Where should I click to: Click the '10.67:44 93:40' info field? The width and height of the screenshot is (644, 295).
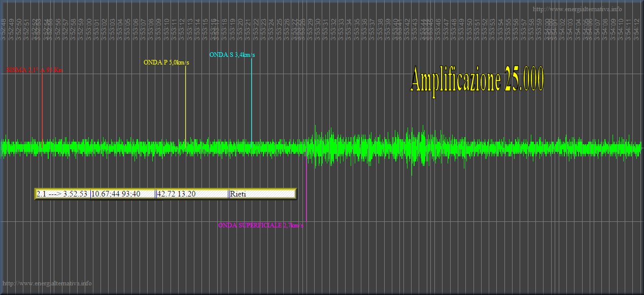(x=123, y=194)
